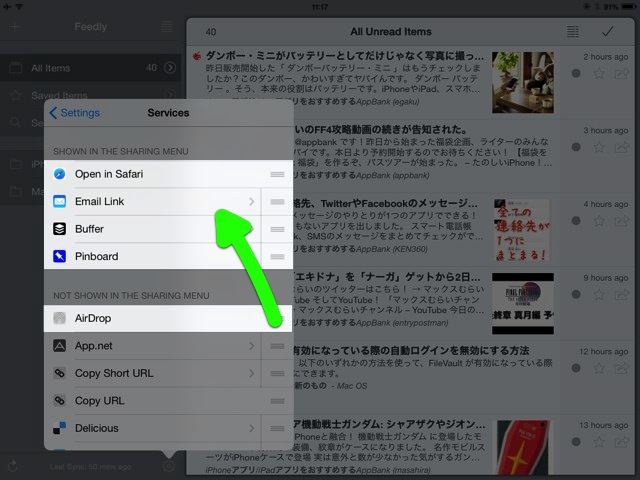Tap the Pinboard pin icon
The width and height of the screenshot is (640, 480).
pyautogui.click(x=60, y=256)
